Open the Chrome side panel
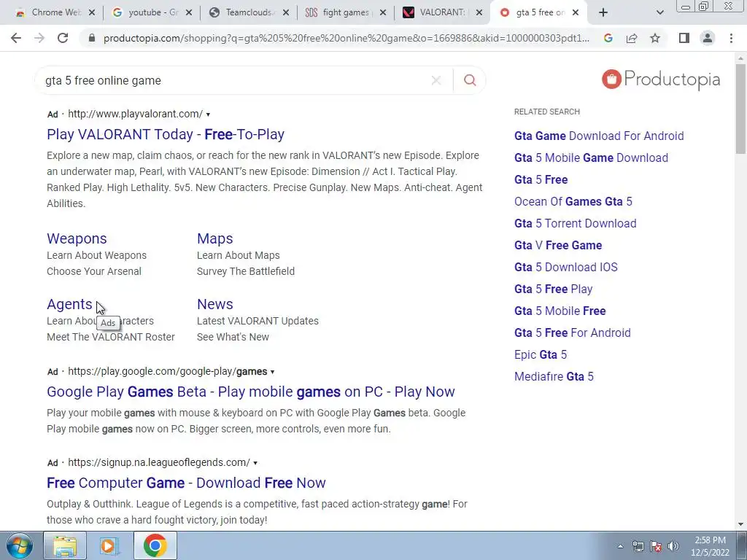Viewport: 747px width, 560px height. (684, 38)
